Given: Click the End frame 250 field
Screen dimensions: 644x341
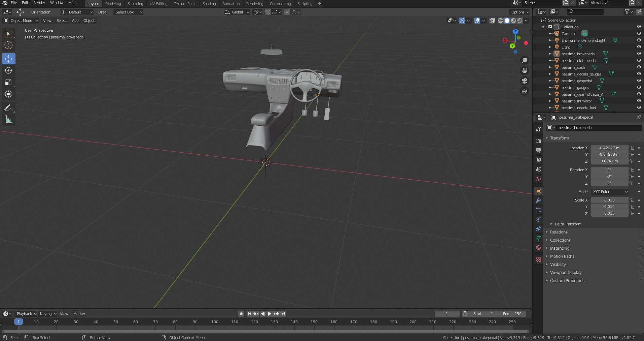Looking at the screenshot, I should coord(512,314).
